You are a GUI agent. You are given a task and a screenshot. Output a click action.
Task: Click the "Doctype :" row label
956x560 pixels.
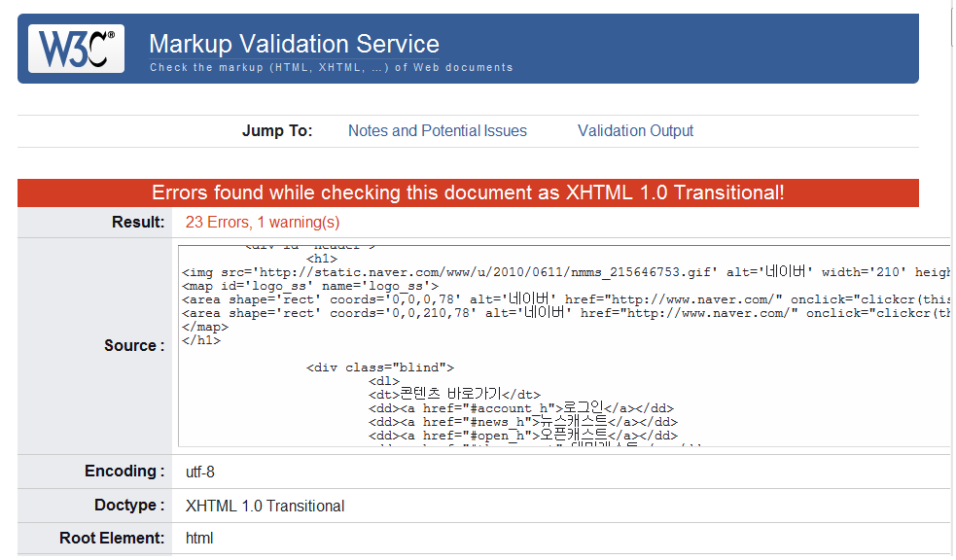[x=128, y=507]
